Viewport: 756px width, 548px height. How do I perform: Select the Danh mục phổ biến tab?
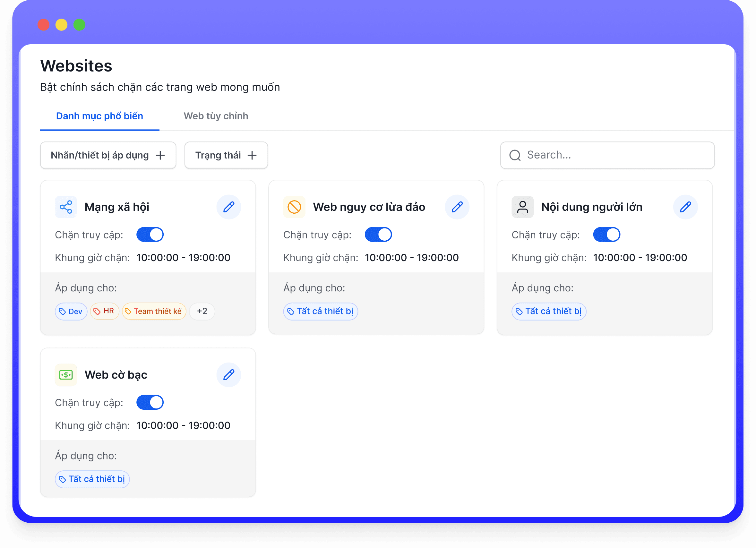pos(99,116)
